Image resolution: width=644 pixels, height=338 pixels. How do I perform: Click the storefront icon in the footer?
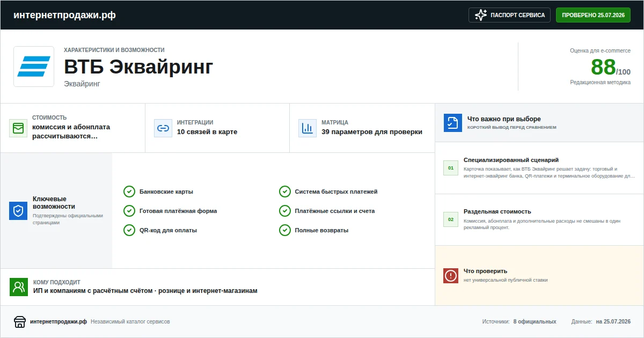(20, 322)
